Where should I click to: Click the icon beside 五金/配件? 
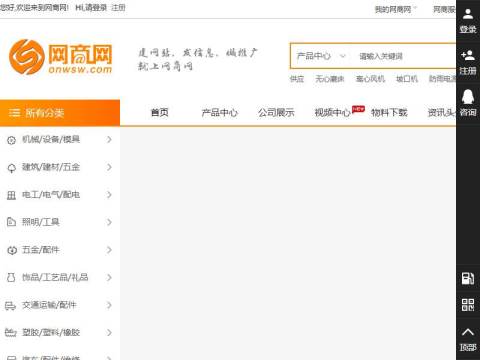point(12,250)
